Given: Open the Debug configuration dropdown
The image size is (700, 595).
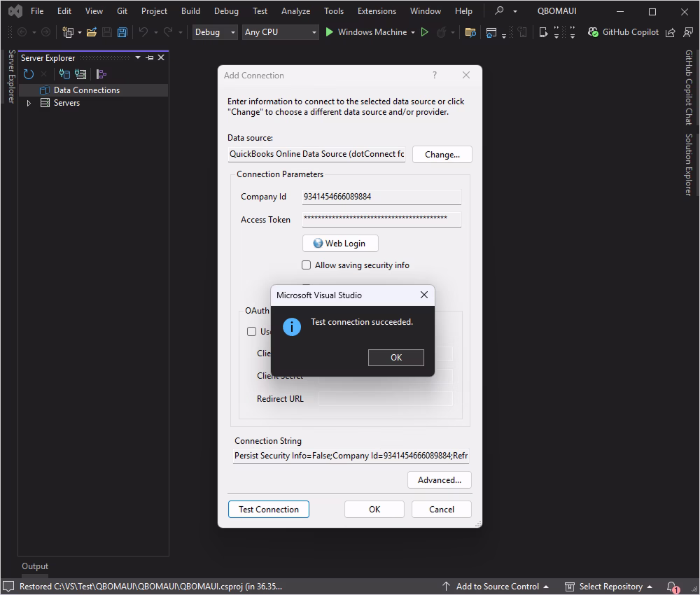Looking at the screenshot, I should pos(215,32).
